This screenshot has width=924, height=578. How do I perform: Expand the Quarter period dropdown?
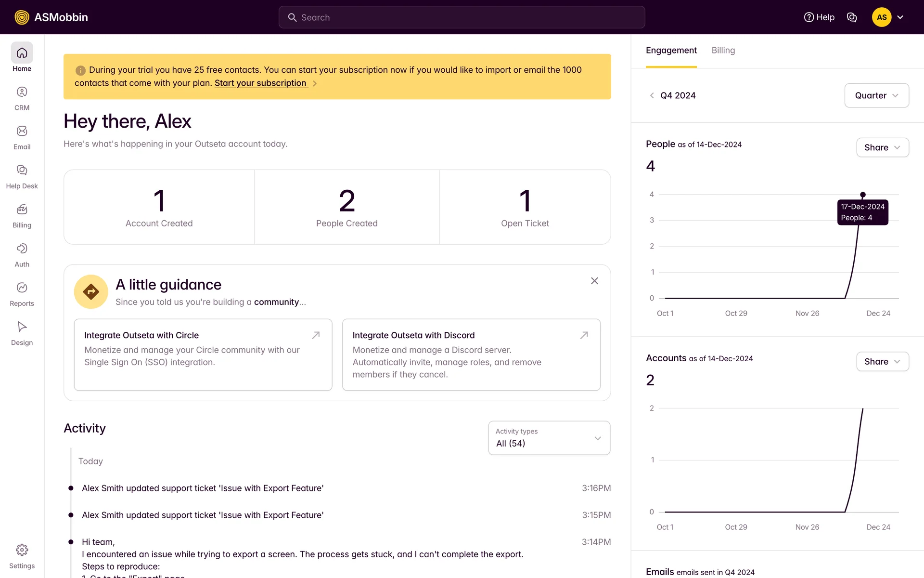coord(876,95)
